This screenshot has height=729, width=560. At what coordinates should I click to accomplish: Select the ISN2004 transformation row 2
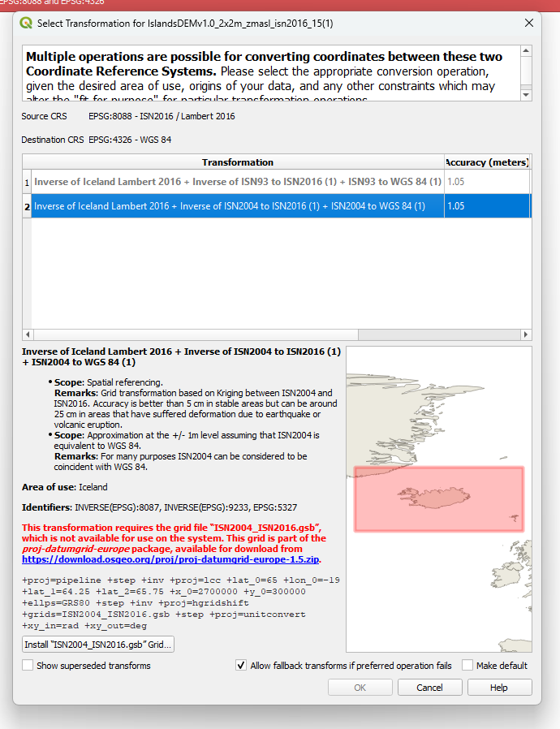[x=238, y=206]
